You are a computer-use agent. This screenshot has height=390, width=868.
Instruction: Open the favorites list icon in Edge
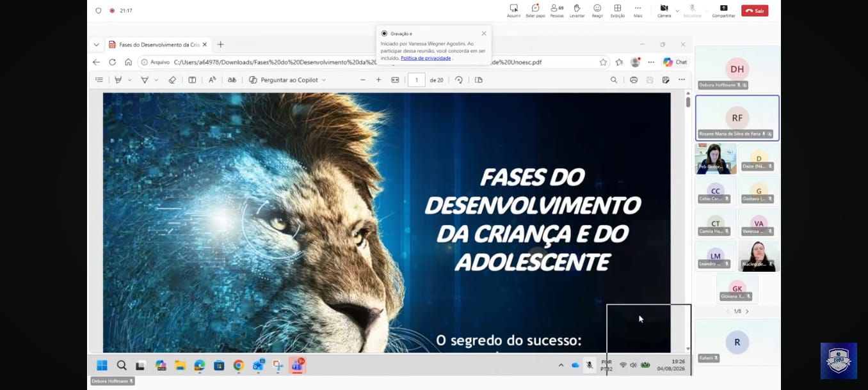619,62
